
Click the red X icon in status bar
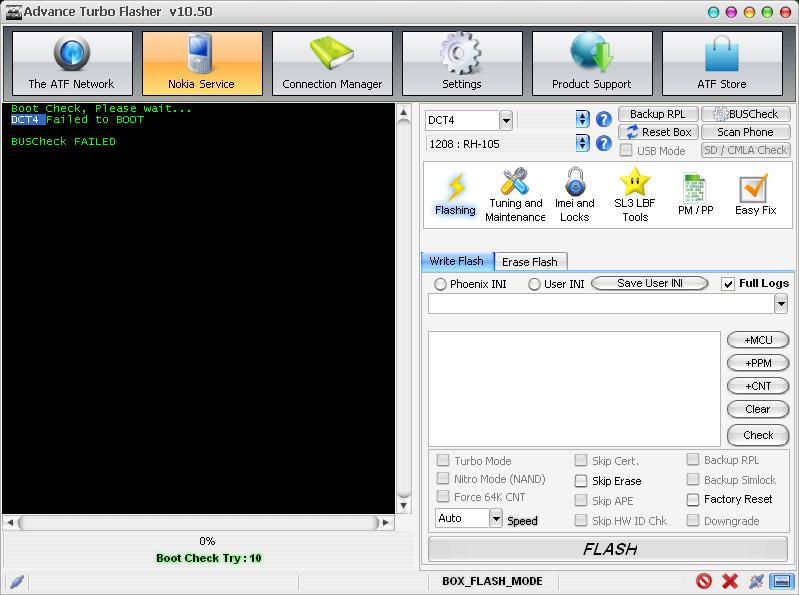tap(730, 581)
